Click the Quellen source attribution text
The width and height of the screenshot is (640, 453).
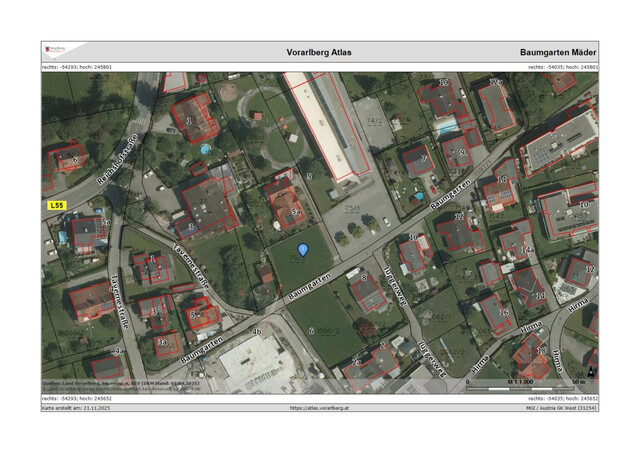(x=120, y=383)
